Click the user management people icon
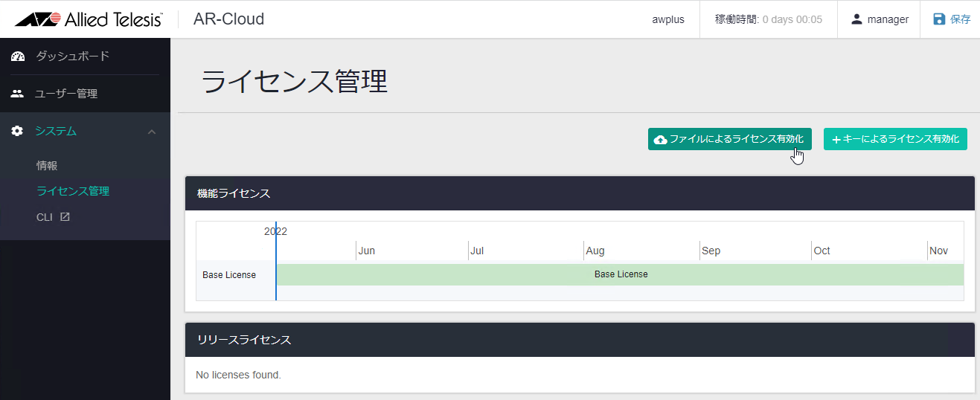The height and width of the screenshot is (400, 980). [18, 94]
